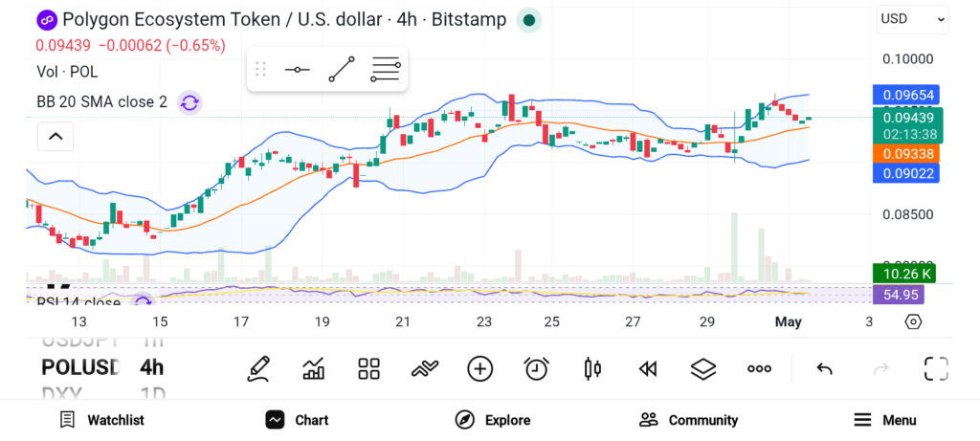Screen dimensions: 980x441
Task: Change the 4h interval selector
Action: pyautogui.click(x=152, y=367)
